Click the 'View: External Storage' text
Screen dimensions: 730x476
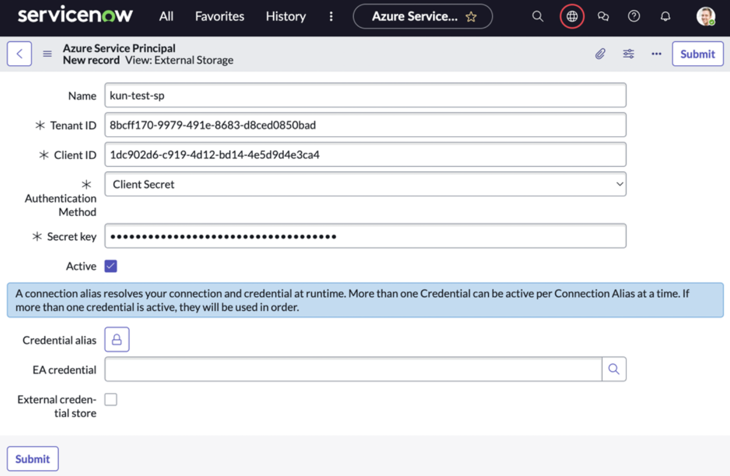click(179, 60)
